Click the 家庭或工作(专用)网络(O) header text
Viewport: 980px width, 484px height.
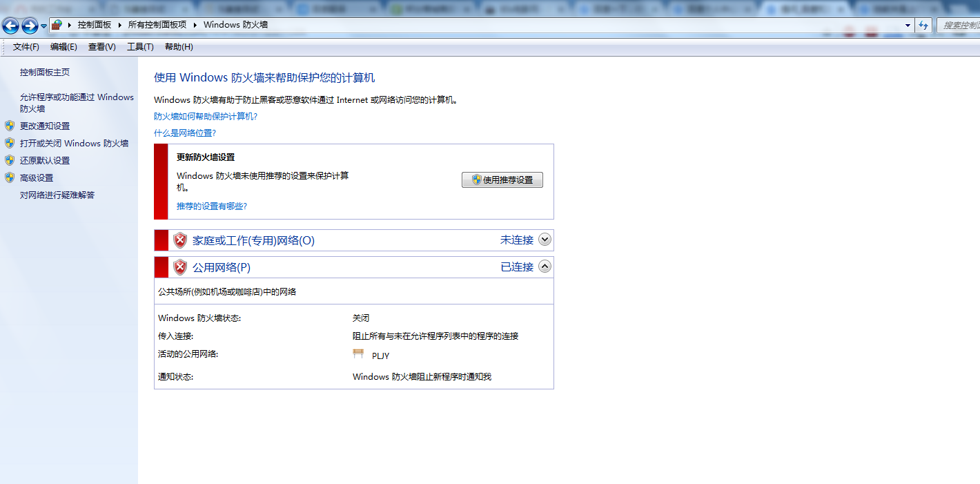pyautogui.click(x=253, y=240)
